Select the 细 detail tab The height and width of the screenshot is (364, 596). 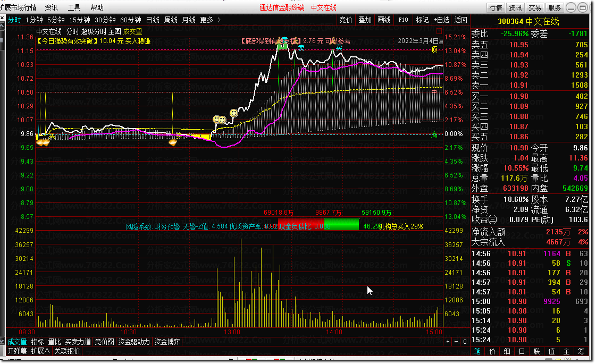(507, 351)
